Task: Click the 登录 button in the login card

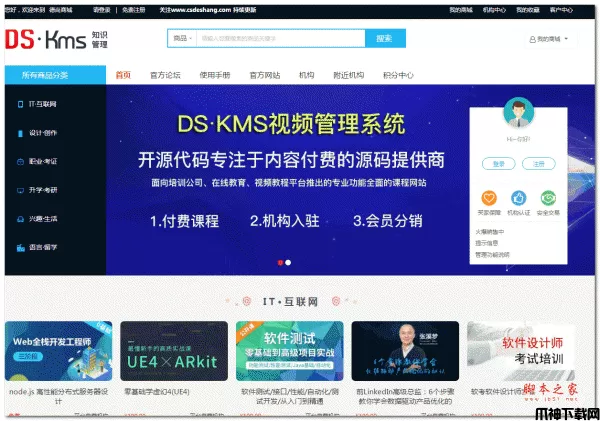Action: point(499,164)
